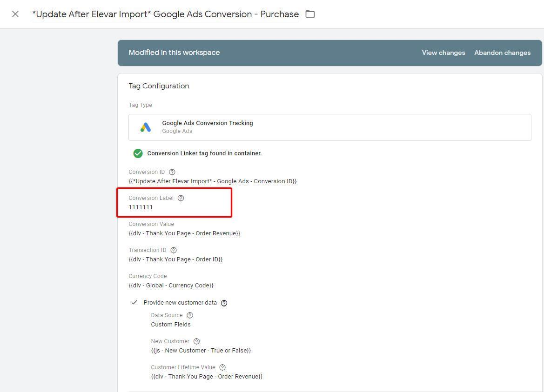Click Transaction ID Order ID variable
The width and height of the screenshot is (544, 392).
click(x=175, y=259)
